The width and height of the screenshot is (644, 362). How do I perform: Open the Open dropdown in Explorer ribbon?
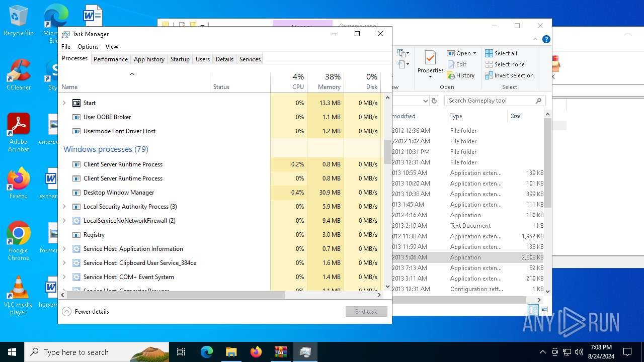pos(461,53)
